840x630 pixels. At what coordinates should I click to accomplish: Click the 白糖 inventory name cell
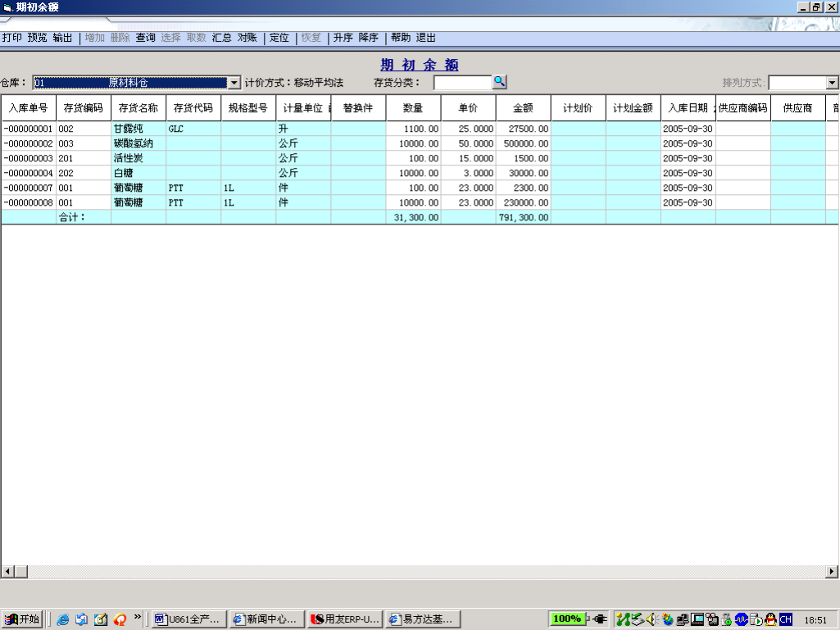pyautogui.click(x=138, y=173)
